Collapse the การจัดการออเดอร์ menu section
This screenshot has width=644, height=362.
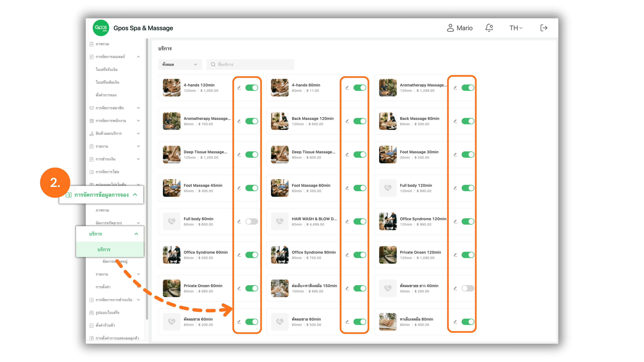tap(115, 57)
